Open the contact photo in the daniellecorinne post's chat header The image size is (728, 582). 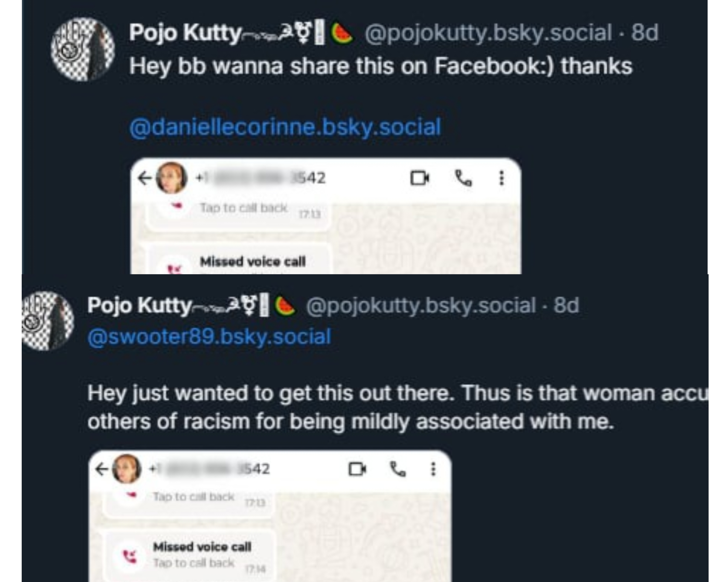pos(171,178)
